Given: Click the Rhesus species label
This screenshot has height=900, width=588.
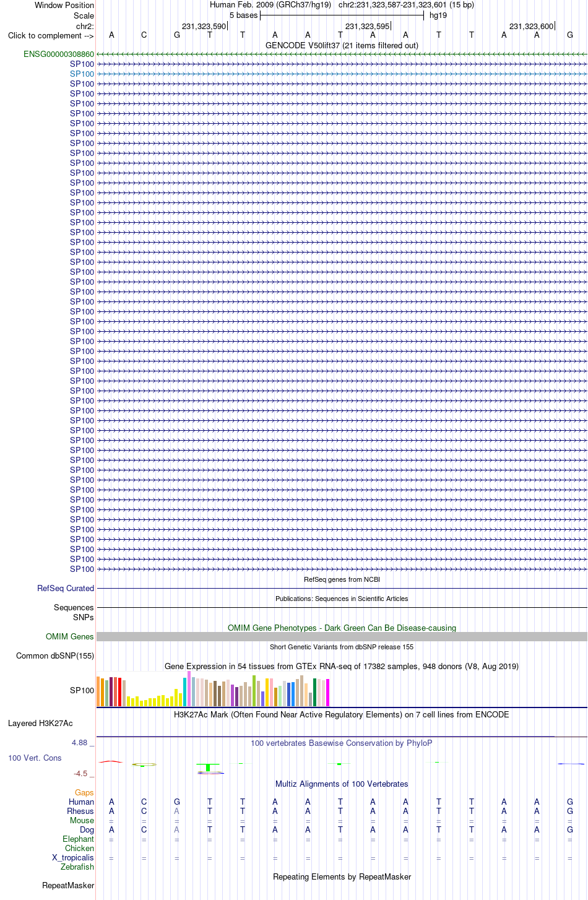Looking at the screenshot, I should 80,811.
